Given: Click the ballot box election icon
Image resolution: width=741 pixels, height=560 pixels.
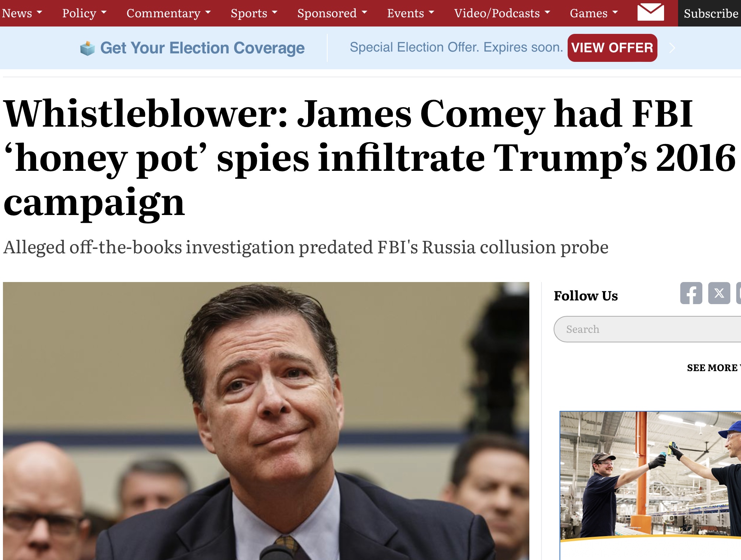Looking at the screenshot, I should 88,48.
